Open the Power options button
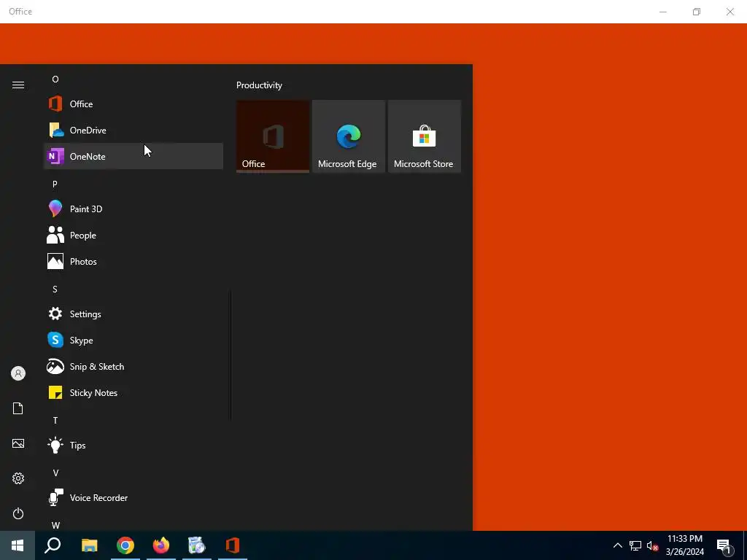 tap(18, 513)
